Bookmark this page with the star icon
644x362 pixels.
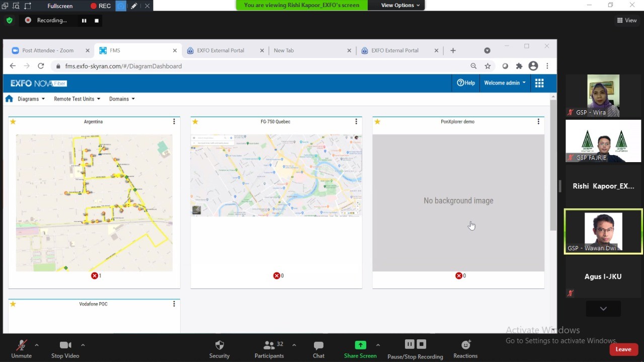(488, 66)
